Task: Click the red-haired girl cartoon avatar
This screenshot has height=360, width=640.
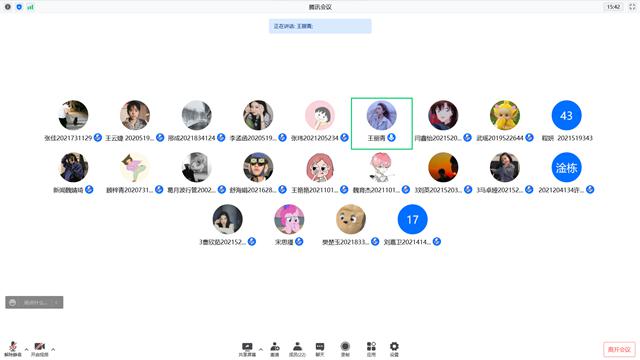Action: tap(320, 167)
